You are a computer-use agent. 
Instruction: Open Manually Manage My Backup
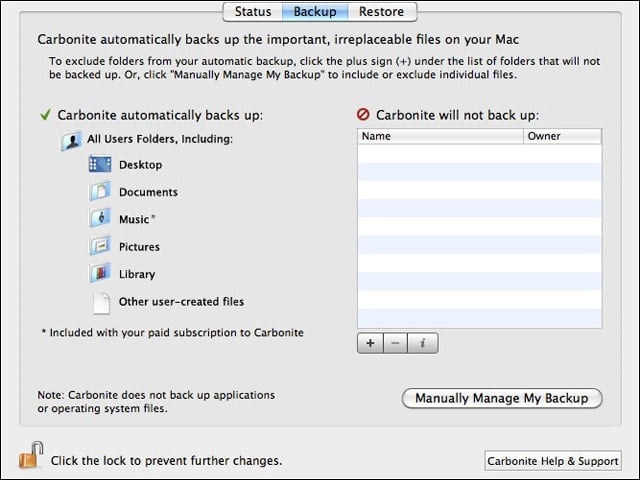[502, 398]
